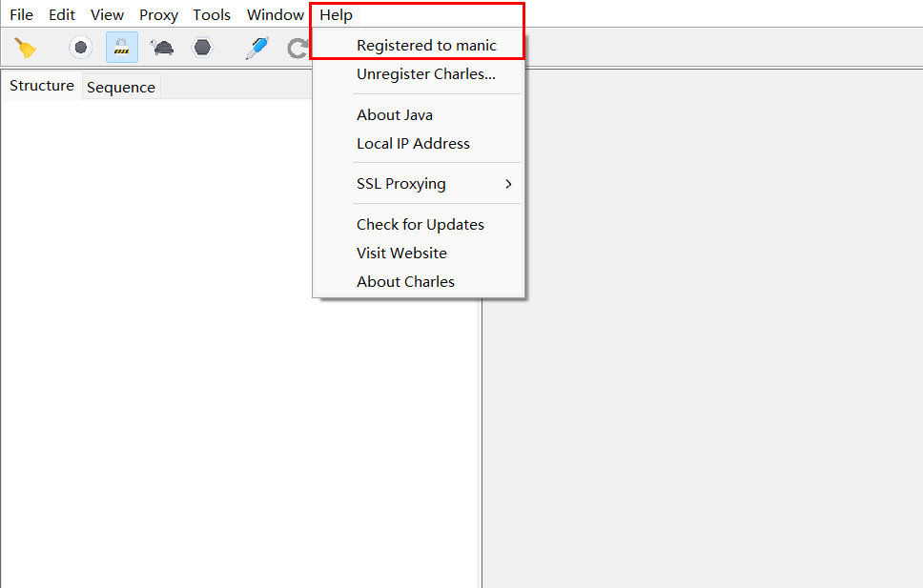Screen dimensions: 923x588
Task: Open the Window menu
Action: click(x=275, y=14)
